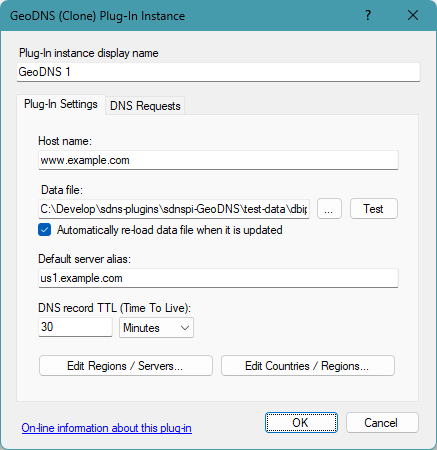The width and height of the screenshot is (437, 450).
Task: Open the data file browse (...) button
Action: [x=329, y=209]
